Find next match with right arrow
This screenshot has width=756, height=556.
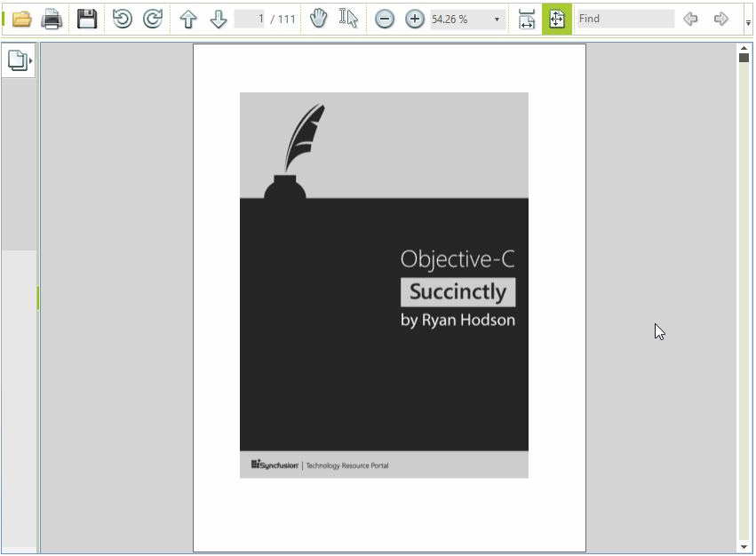click(x=720, y=19)
